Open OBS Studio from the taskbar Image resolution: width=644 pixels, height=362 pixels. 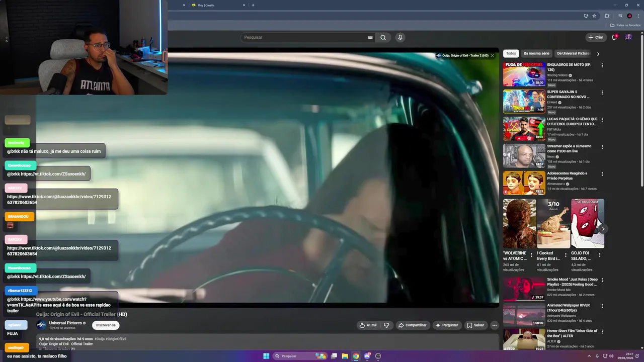click(x=378, y=356)
